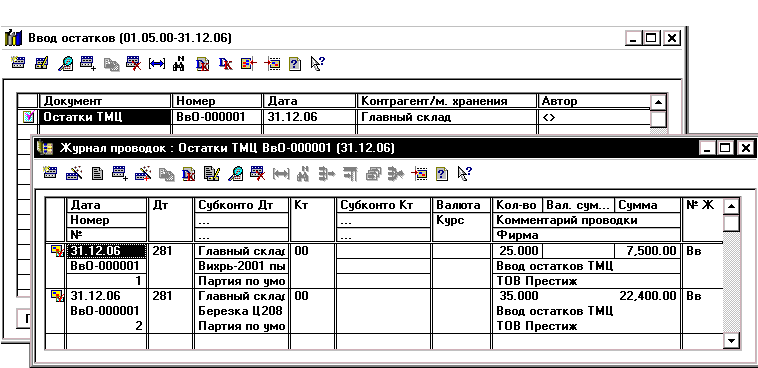Click the DK page icon in Ввод остатков toolbar
The height and width of the screenshot is (368, 758).
203,64
